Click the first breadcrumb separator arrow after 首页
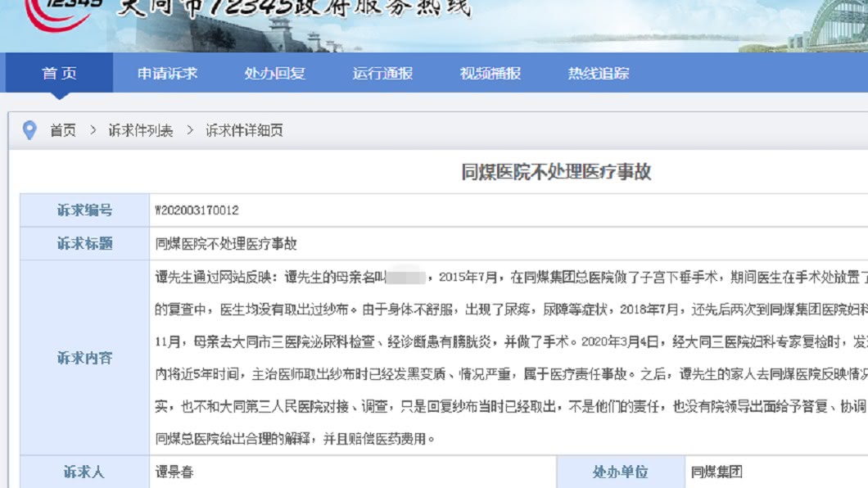 coord(93,130)
